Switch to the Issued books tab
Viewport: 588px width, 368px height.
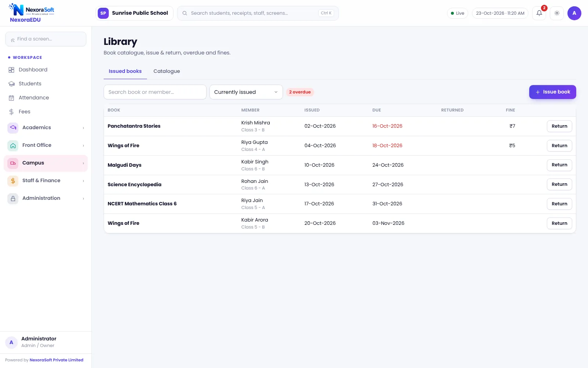[x=125, y=71]
